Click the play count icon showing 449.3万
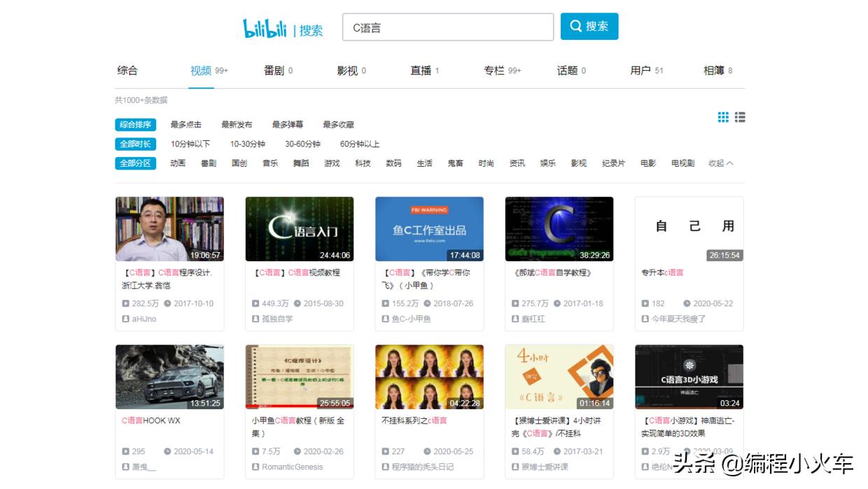The height and width of the screenshot is (489, 868). 255,303
